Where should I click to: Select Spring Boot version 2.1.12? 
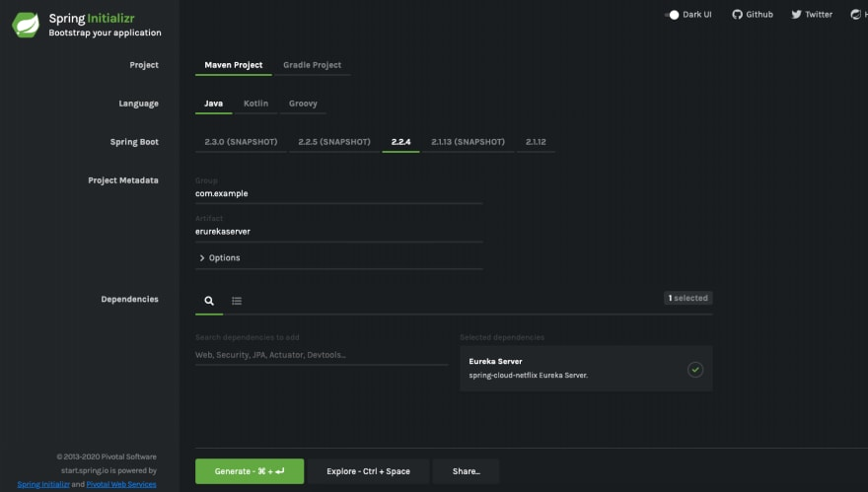click(536, 142)
